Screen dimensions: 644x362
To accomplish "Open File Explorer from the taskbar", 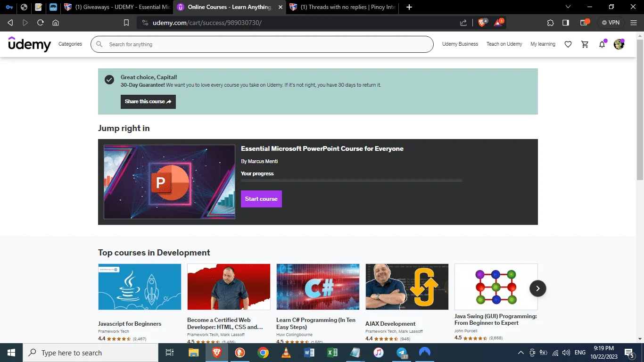I will [193, 353].
